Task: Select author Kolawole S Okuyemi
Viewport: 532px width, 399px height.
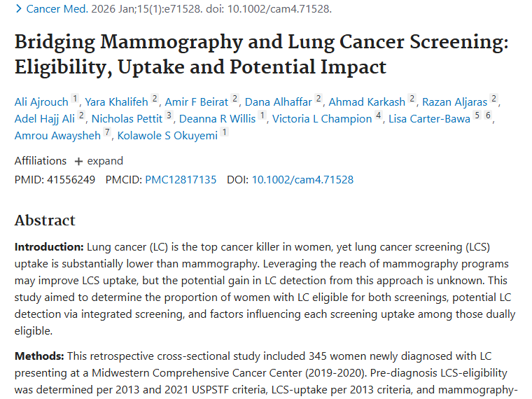Action: (167, 135)
